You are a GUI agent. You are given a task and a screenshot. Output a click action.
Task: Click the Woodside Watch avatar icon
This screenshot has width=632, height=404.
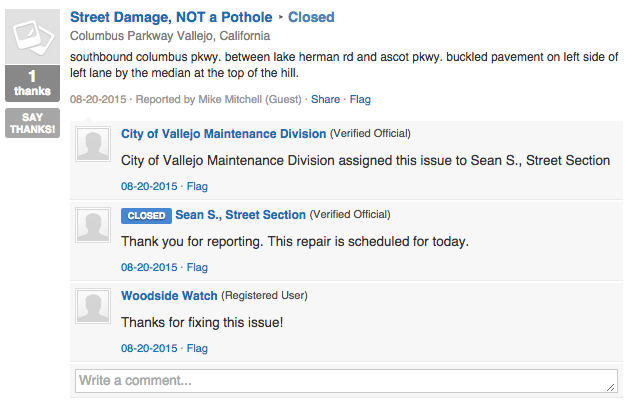93,307
